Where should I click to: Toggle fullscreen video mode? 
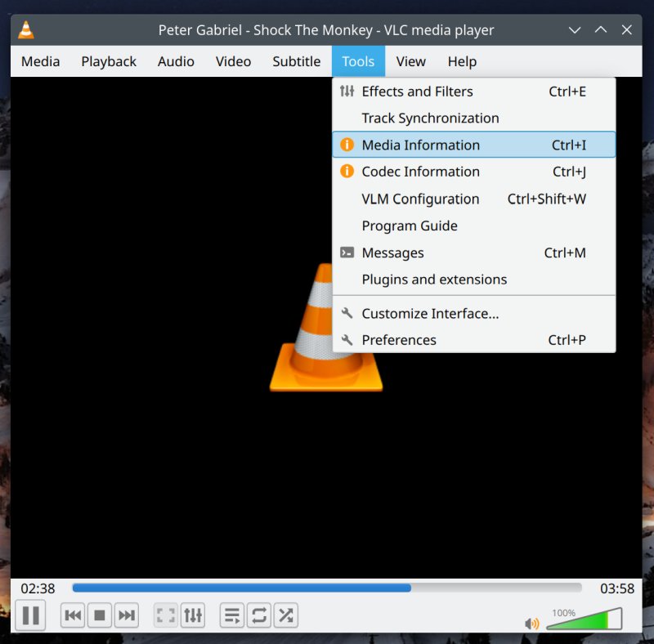166,615
